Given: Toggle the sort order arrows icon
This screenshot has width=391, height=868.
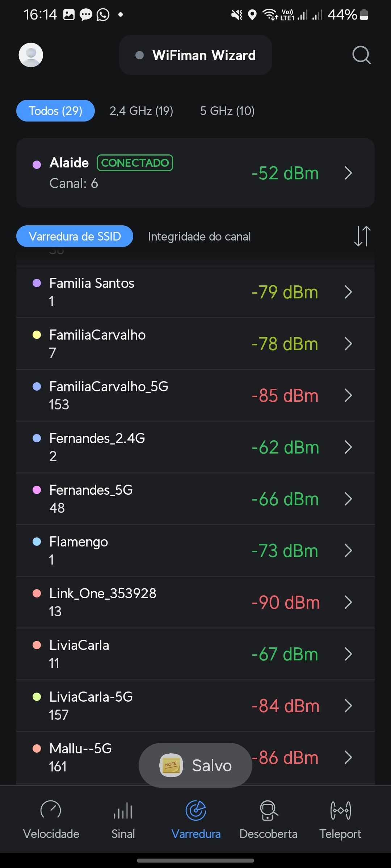Looking at the screenshot, I should [x=362, y=236].
